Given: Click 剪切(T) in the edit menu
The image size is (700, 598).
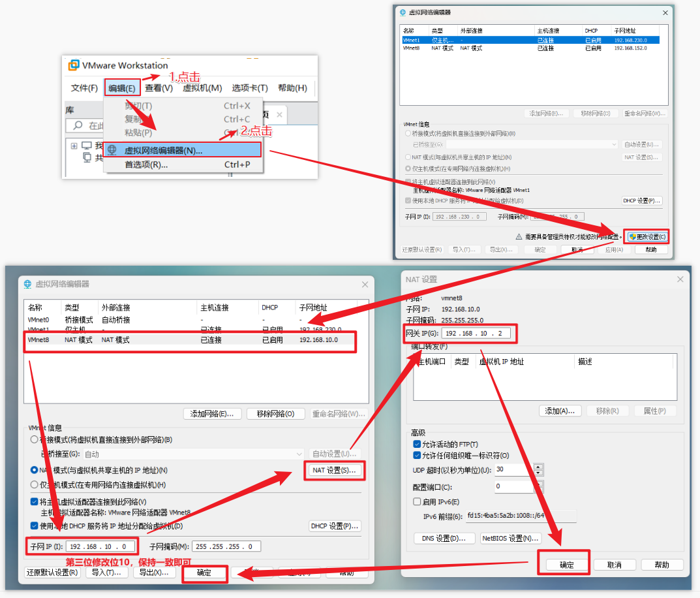Looking at the screenshot, I should point(183,106).
